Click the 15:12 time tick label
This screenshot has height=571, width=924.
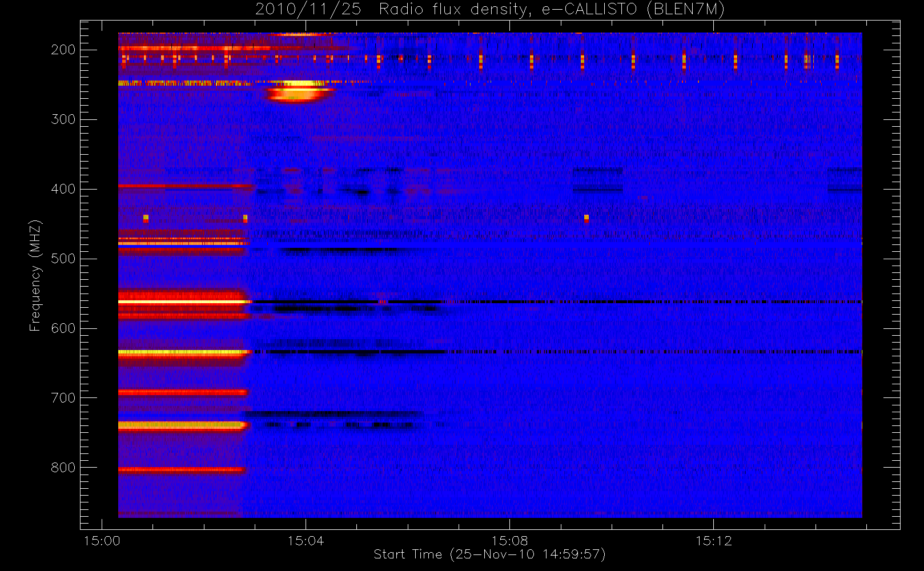point(713,541)
